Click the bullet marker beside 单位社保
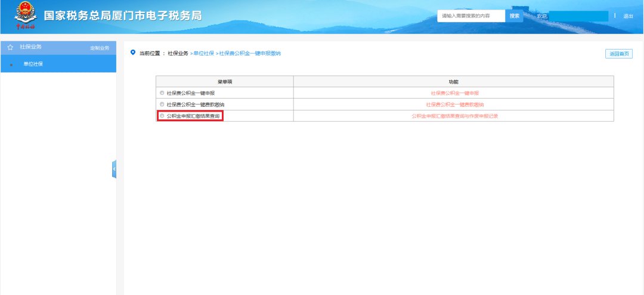Image resolution: width=644 pixels, height=295 pixels. coord(11,64)
